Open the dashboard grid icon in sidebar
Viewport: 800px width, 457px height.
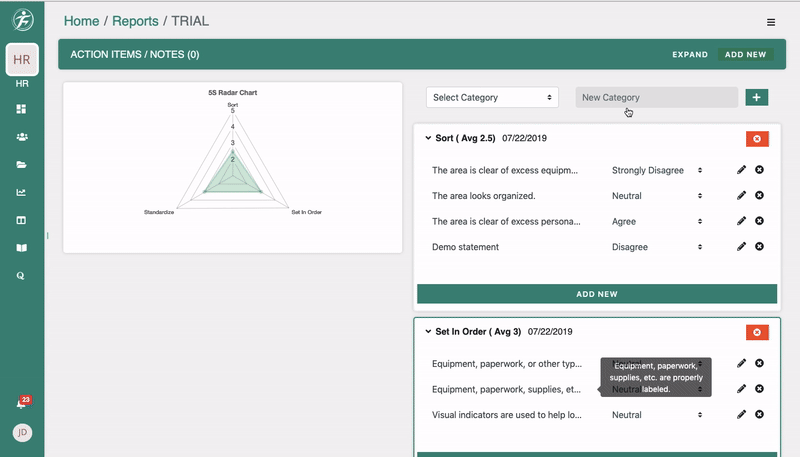point(21,109)
